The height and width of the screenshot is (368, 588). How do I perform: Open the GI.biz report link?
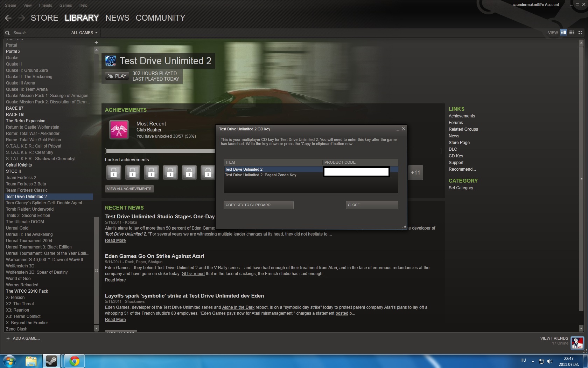(x=193, y=274)
